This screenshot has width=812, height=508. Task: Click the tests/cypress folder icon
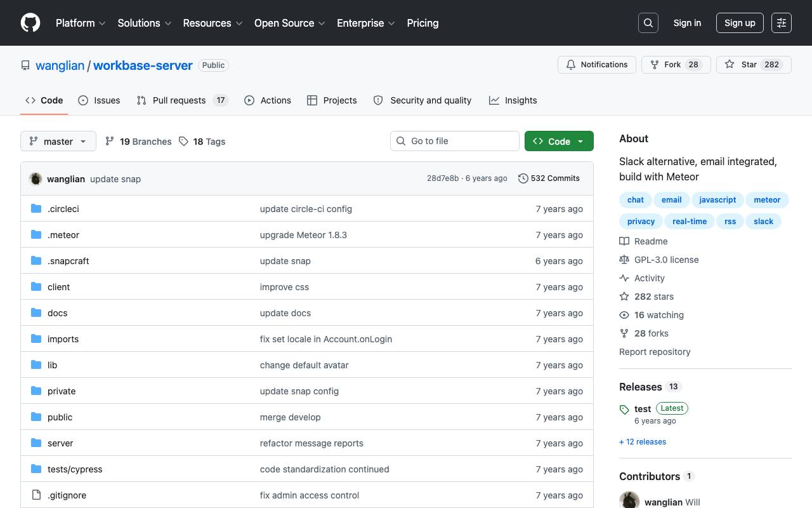pyautogui.click(x=36, y=469)
